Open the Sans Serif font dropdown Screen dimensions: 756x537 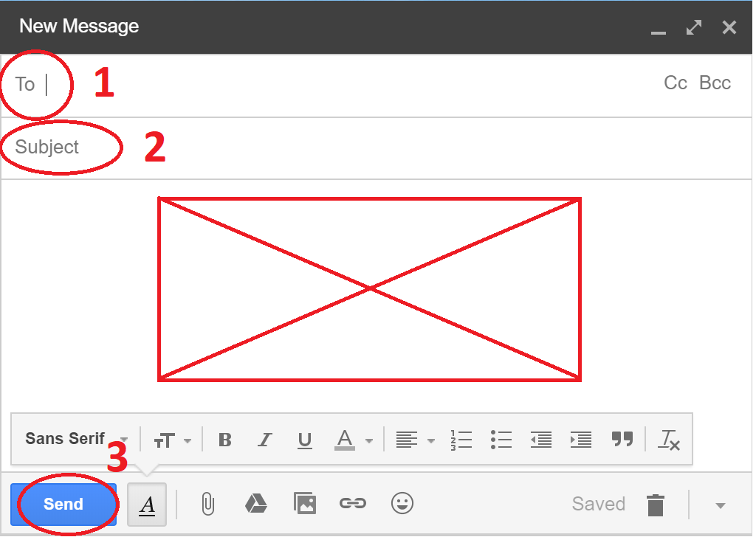click(x=76, y=439)
